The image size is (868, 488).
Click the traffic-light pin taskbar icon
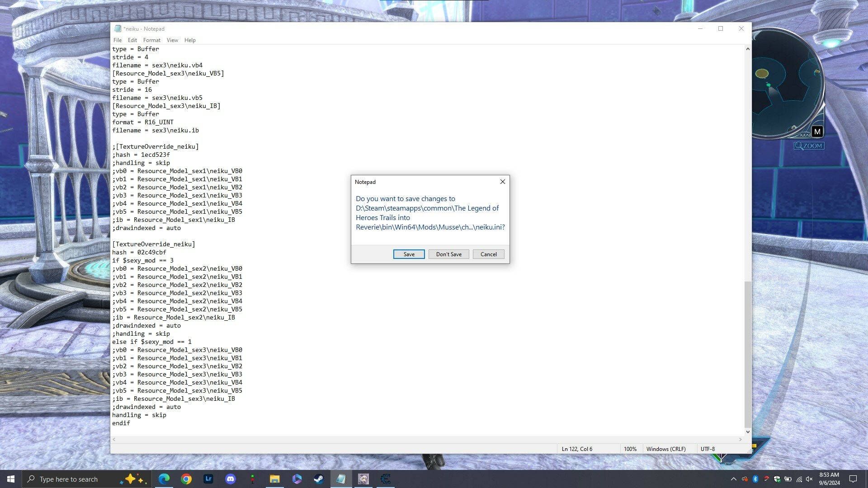click(x=252, y=479)
